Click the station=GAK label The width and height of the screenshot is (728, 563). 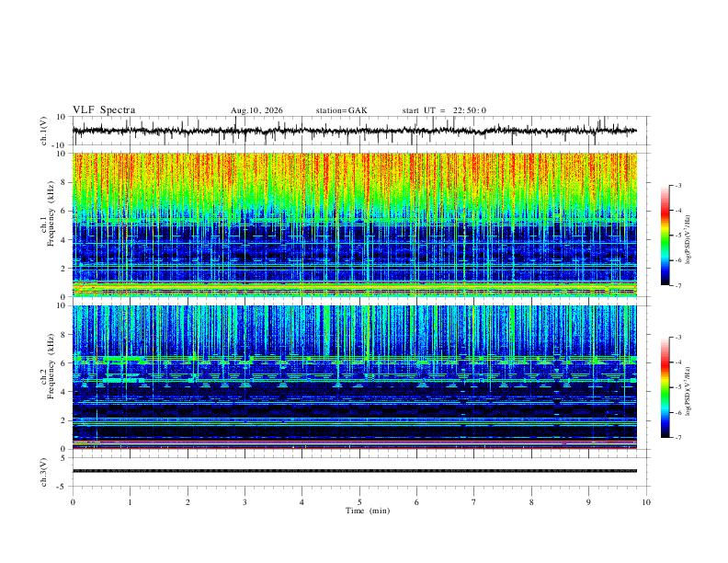[342, 110]
